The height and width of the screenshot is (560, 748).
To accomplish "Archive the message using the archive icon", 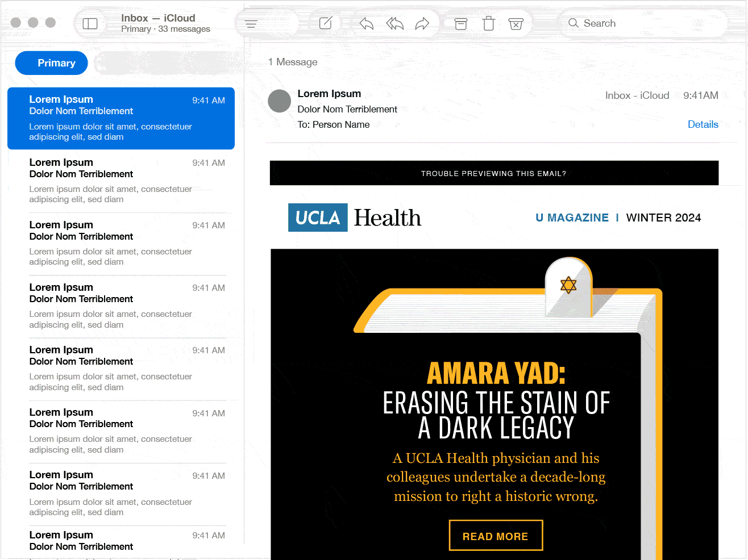I will click(460, 23).
